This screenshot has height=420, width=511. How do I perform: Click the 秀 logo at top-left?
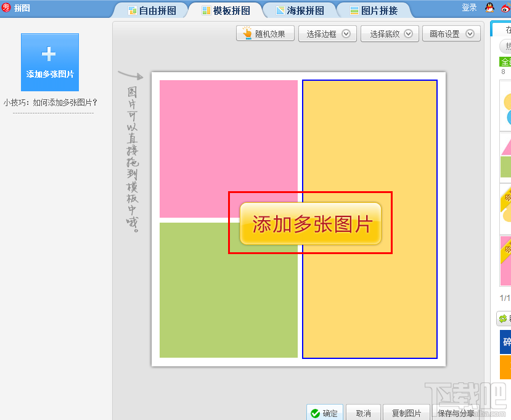pyautogui.click(x=7, y=7)
